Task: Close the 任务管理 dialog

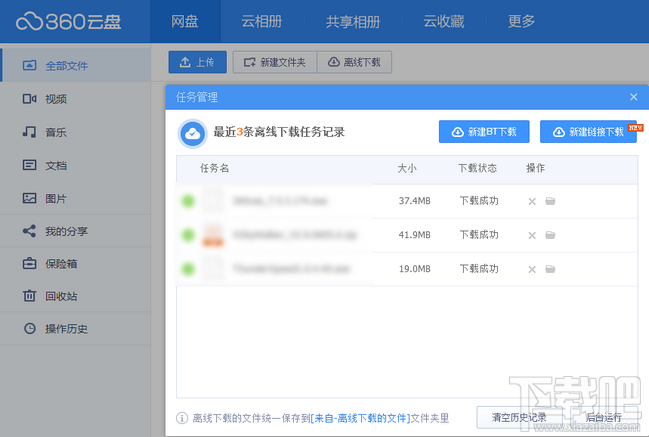Action: tap(633, 97)
